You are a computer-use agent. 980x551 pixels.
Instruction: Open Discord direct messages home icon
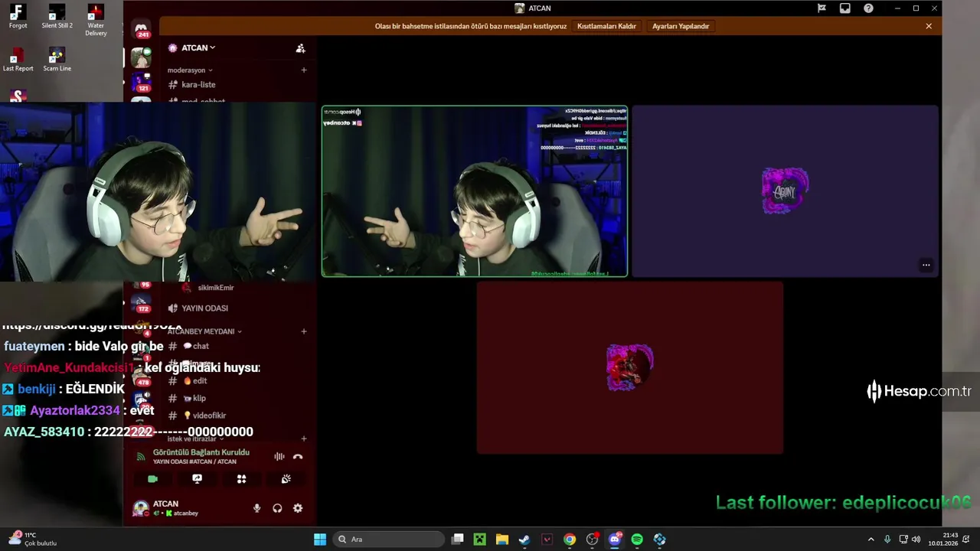click(x=141, y=29)
